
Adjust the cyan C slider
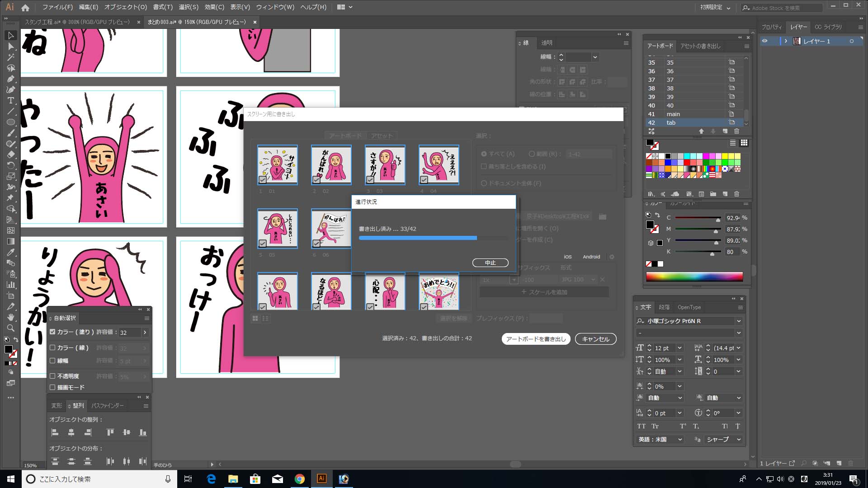[718, 220]
